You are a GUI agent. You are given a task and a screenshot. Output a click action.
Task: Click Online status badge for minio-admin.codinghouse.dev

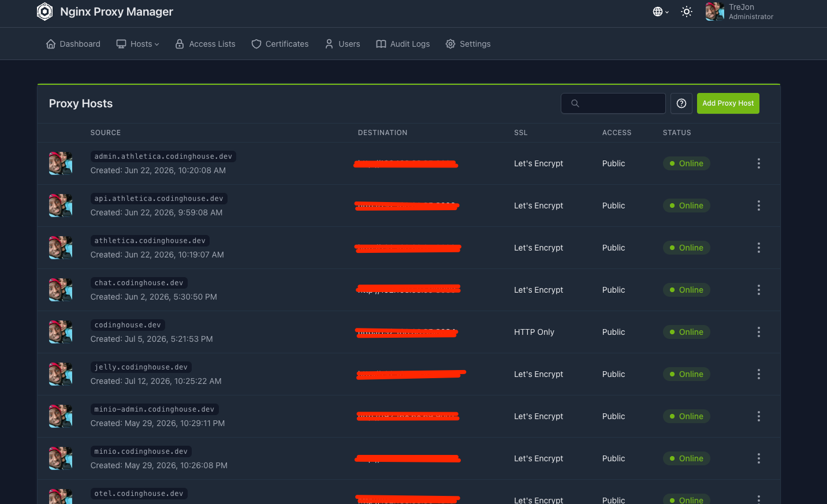click(686, 416)
